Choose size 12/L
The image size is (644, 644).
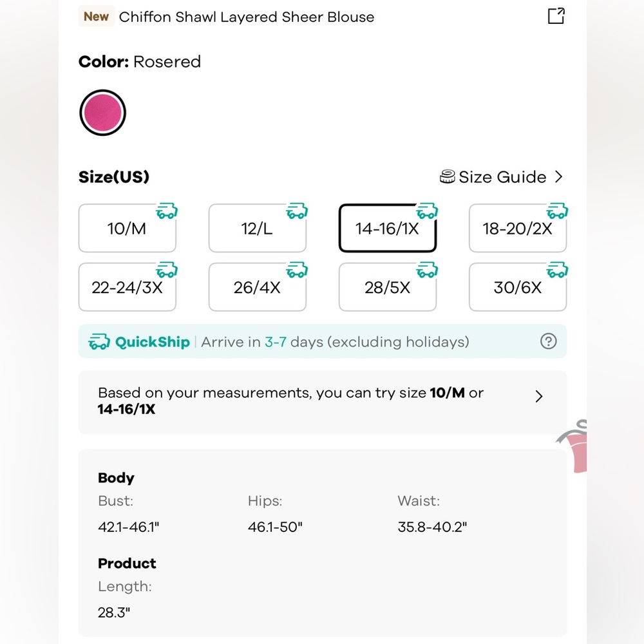click(x=257, y=229)
